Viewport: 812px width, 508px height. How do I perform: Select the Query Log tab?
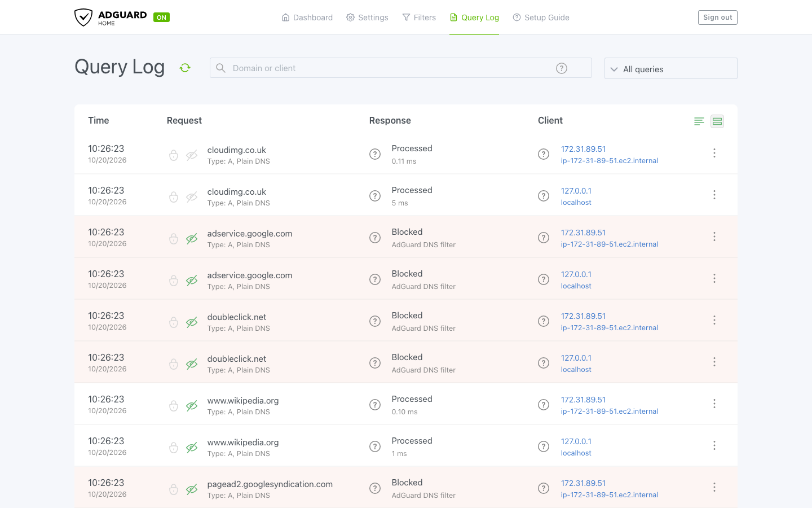pyautogui.click(x=474, y=17)
